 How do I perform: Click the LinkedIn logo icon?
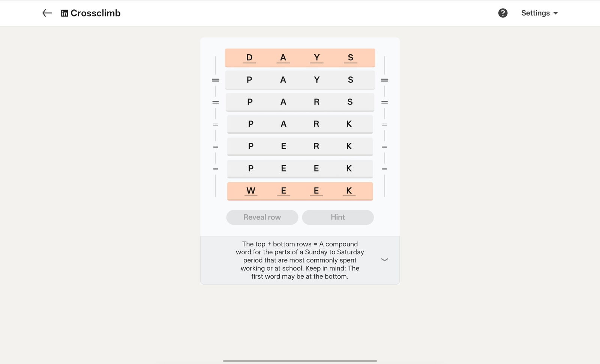pos(64,13)
